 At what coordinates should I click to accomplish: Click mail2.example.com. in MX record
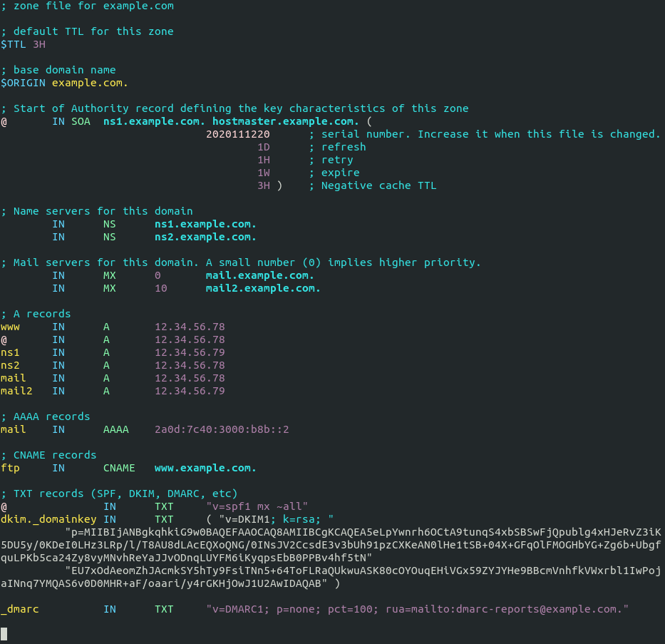click(x=263, y=289)
